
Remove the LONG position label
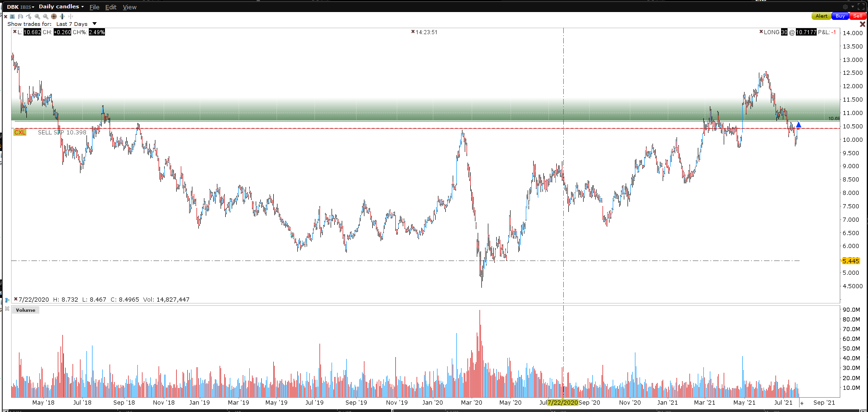click(761, 32)
